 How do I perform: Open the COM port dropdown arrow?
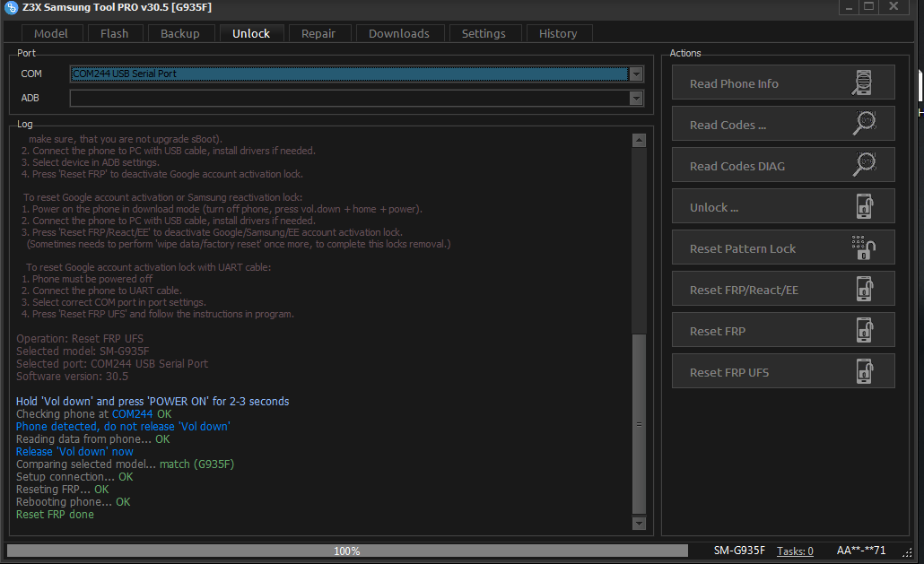tap(636, 74)
